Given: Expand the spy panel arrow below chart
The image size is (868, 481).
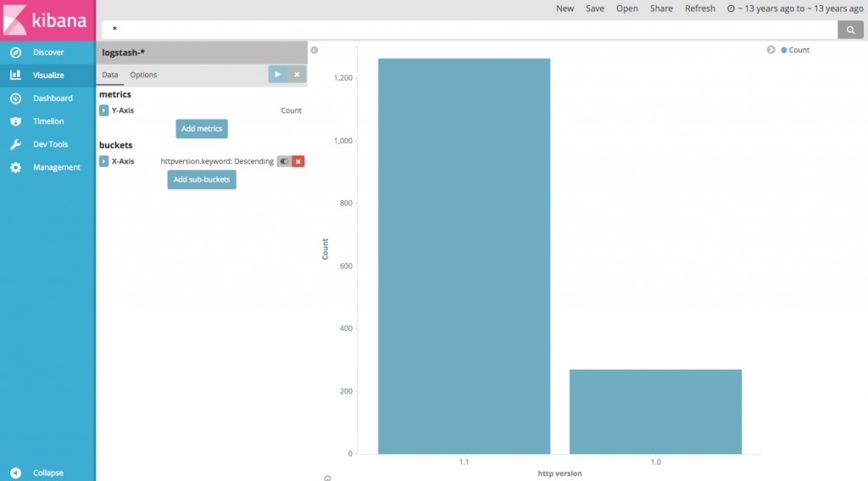Looking at the screenshot, I should tap(328, 478).
